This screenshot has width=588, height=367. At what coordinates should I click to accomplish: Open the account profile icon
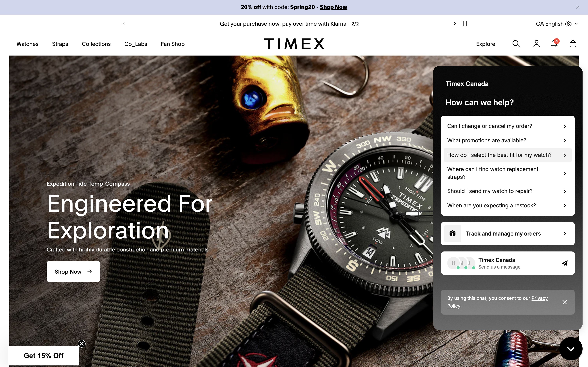point(536,44)
